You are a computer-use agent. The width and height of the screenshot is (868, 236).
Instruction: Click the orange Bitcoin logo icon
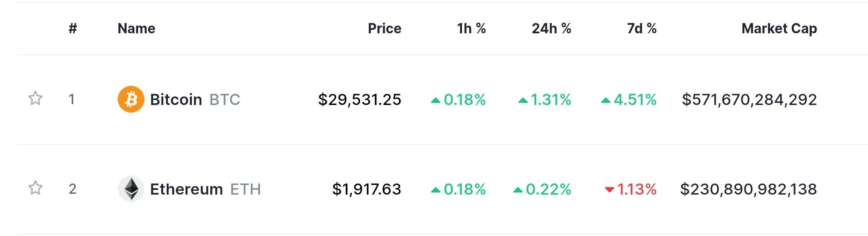pos(131,99)
